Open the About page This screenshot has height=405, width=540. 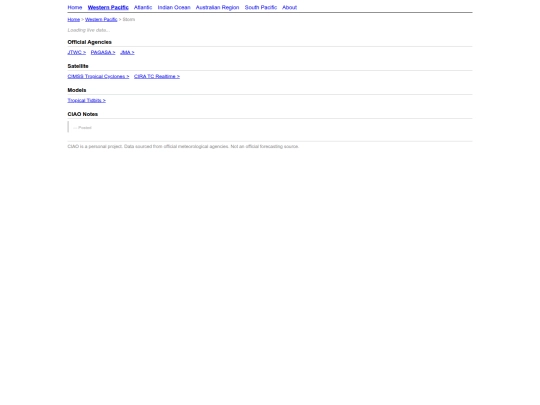point(289,7)
